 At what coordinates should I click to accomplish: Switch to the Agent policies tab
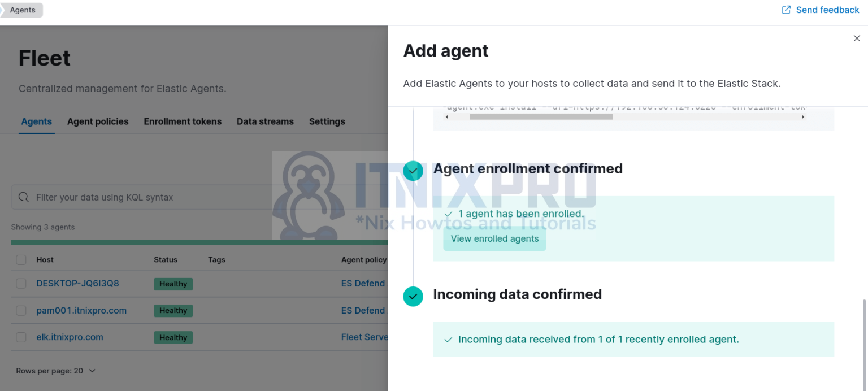tap(98, 121)
